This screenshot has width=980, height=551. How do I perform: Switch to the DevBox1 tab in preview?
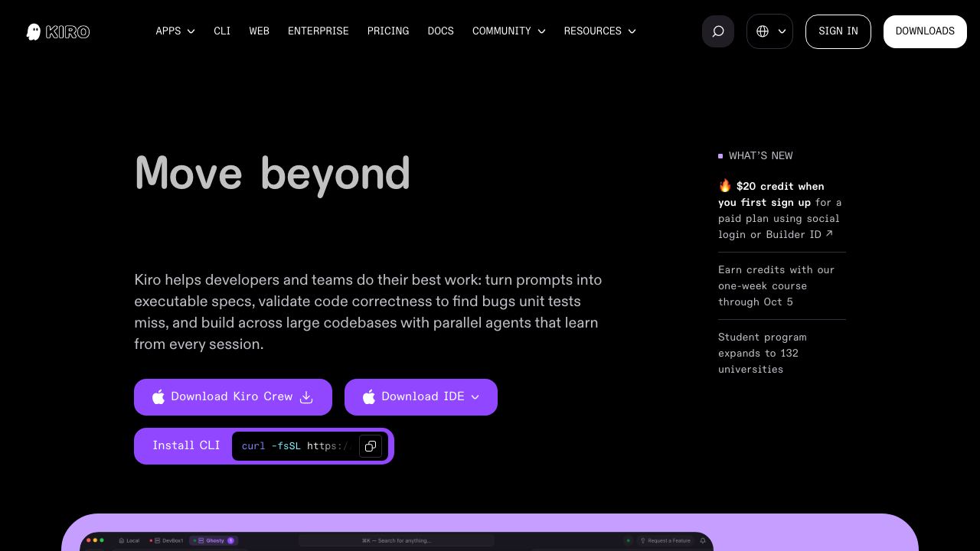click(x=167, y=540)
